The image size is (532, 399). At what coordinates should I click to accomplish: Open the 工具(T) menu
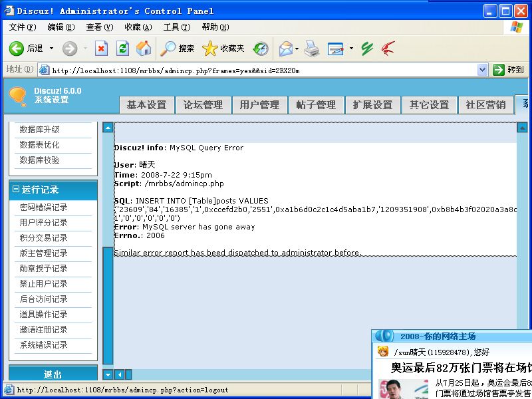(x=177, y=27)
